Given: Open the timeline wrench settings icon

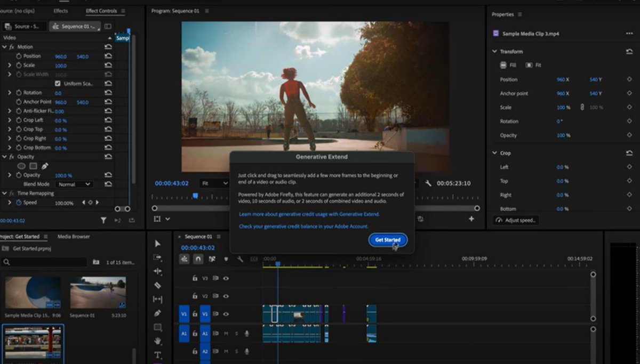Looking at the screenshot, I should (x=239, y=258).
